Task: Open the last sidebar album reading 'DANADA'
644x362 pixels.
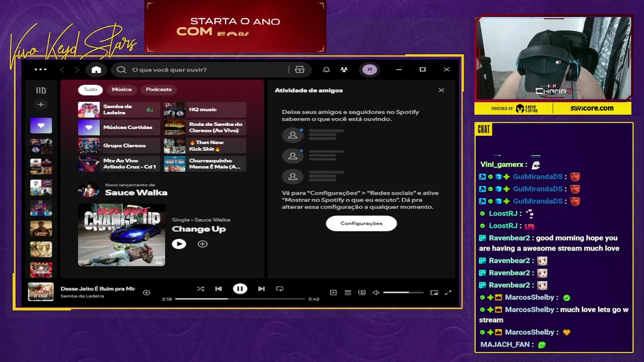Action: coord(41,269)
